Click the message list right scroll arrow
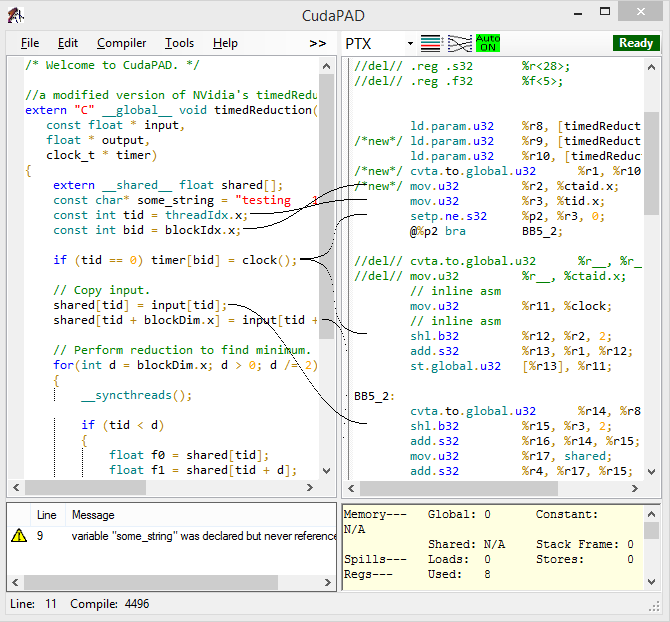The width and height of the screenshot is (670, 622). (329, 582)
